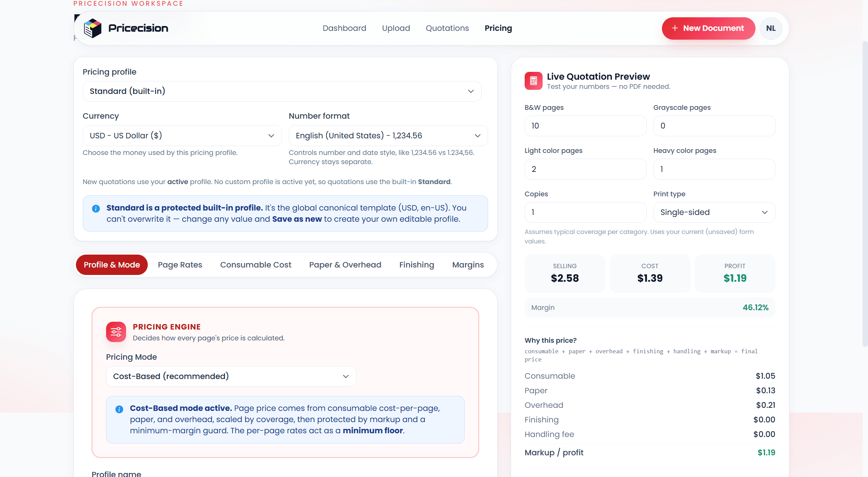Click the info icon in the Standard profile notice
The height and width of the screenshot is (477, 868).
[96, 208]
